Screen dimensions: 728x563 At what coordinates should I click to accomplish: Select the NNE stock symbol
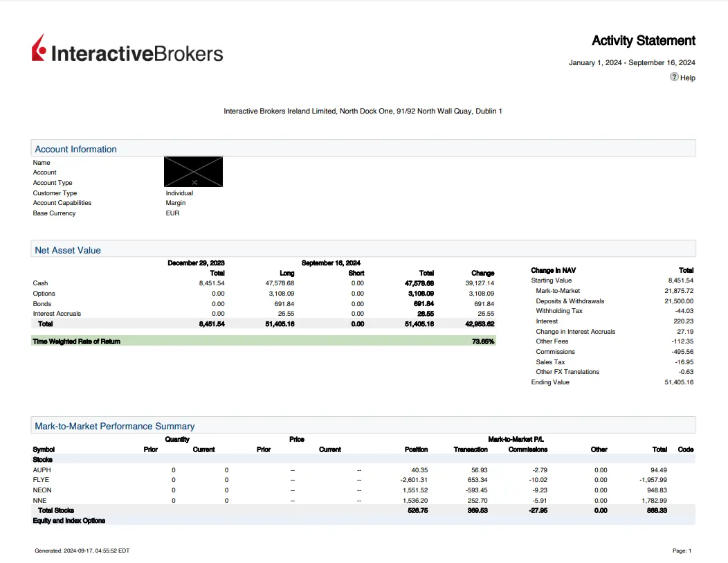(x=39, y=500)
